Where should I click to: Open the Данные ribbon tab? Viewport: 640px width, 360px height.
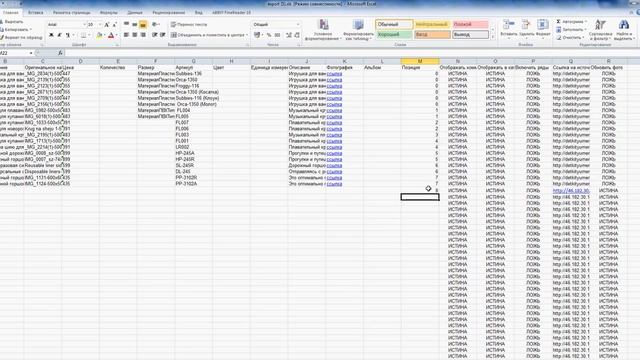(135, 13)
